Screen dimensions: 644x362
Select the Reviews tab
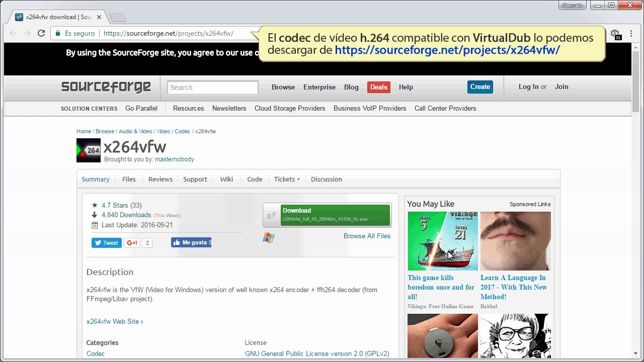point(160,179)
